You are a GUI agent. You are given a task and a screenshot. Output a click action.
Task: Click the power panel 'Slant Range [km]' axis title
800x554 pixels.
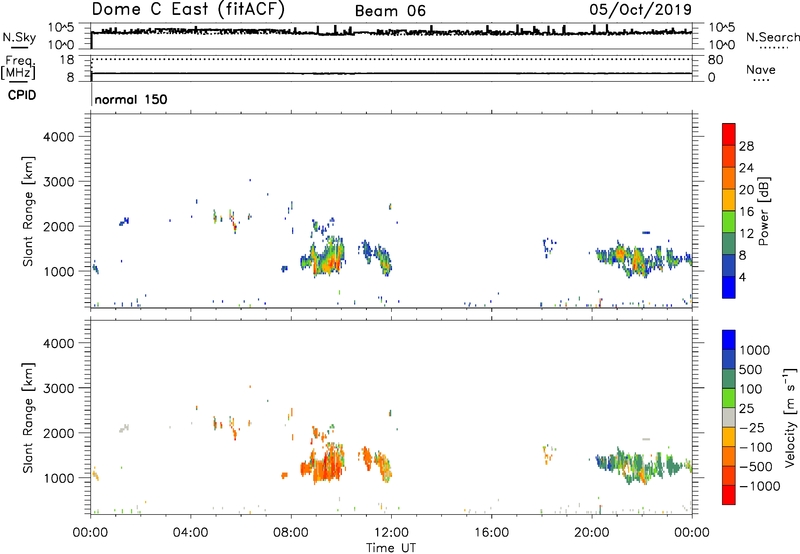tap(28, 211)
